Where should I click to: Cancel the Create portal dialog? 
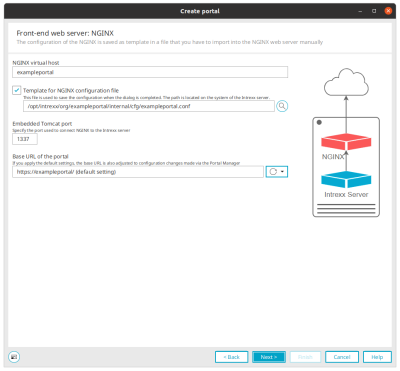342,357
